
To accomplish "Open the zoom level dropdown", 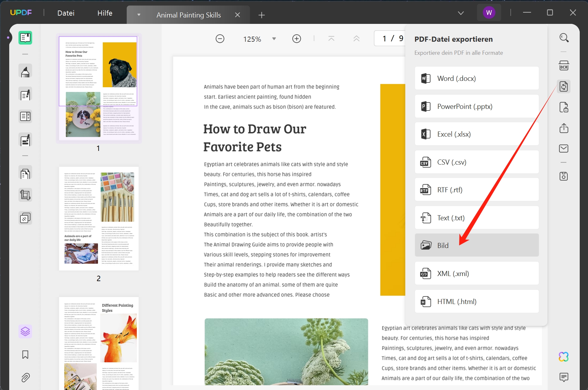I will coord(274,39).
